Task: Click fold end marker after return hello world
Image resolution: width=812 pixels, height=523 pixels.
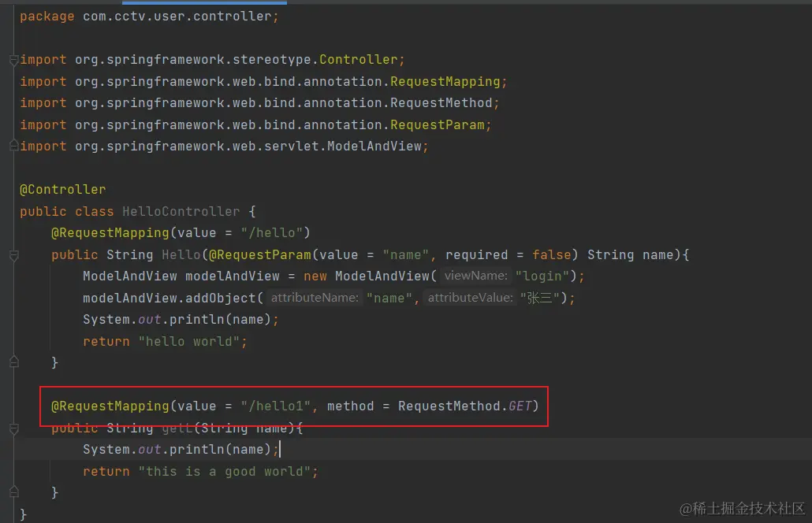Action: 14,362
